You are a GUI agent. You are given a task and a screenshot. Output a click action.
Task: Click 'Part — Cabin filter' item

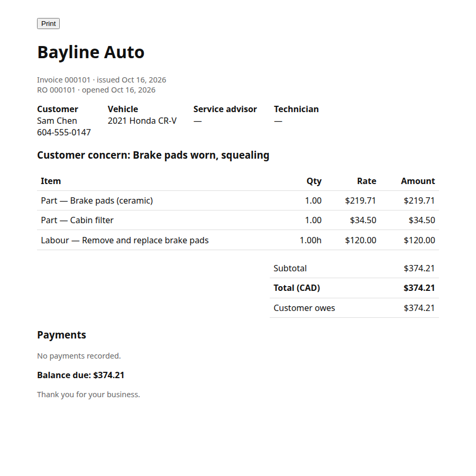[77, 220]
